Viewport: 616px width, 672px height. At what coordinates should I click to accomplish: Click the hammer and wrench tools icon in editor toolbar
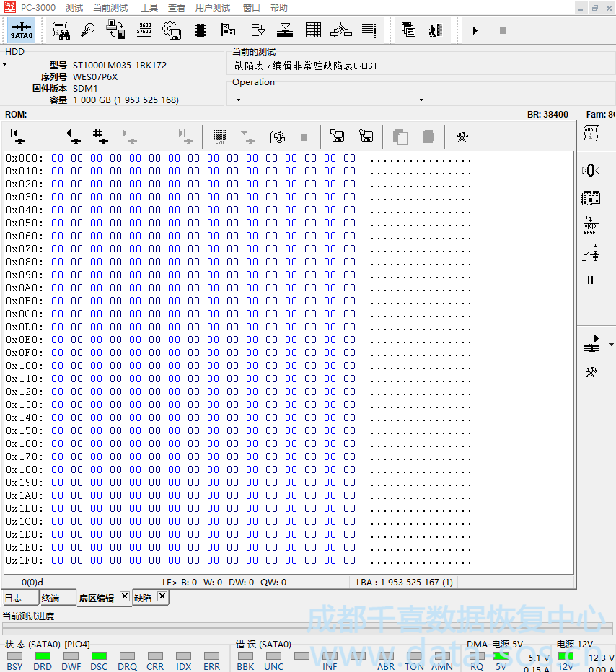pyautogui.click(x=462, y=136)
